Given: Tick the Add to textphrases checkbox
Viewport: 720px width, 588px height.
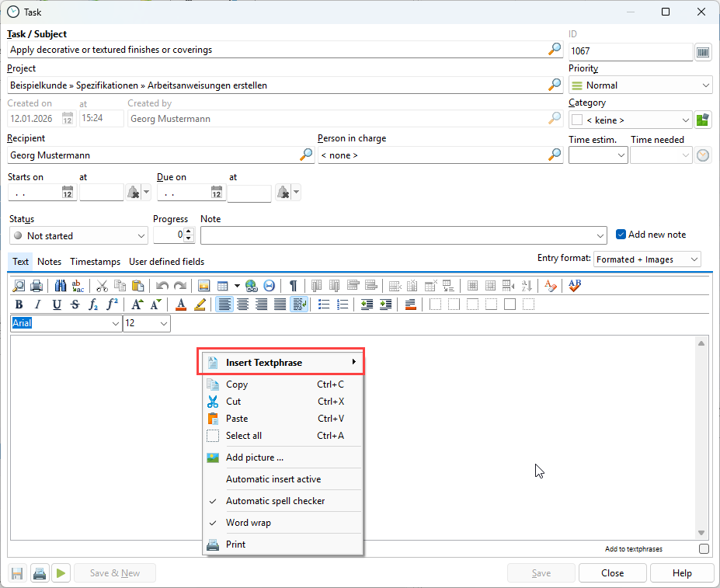Looking at the screenshot, I should (704, 549).
